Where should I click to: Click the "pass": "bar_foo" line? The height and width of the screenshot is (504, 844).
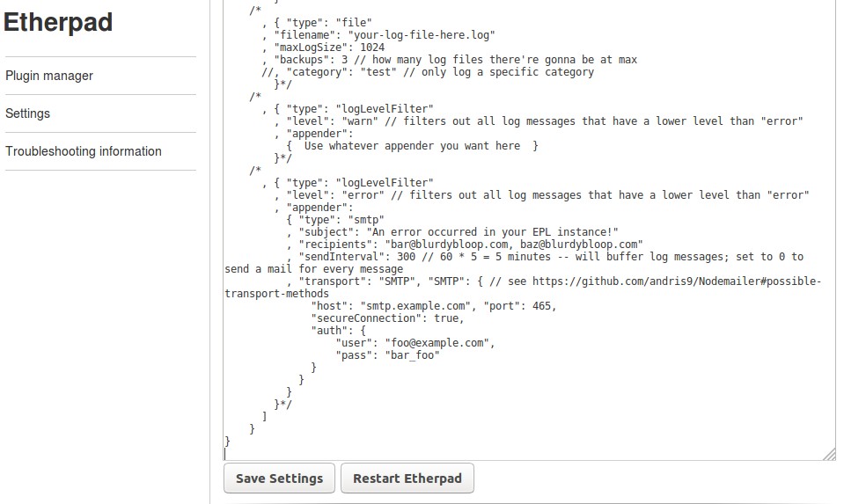point(387,355)
